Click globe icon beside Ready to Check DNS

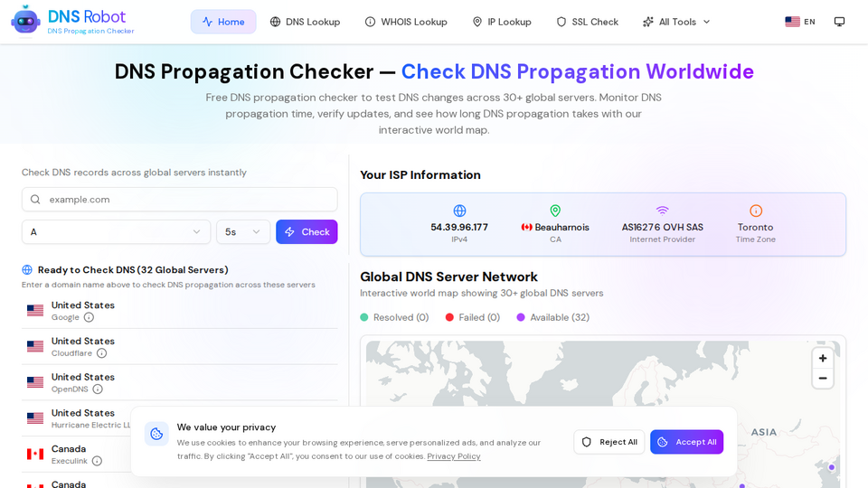click(27, 270)
